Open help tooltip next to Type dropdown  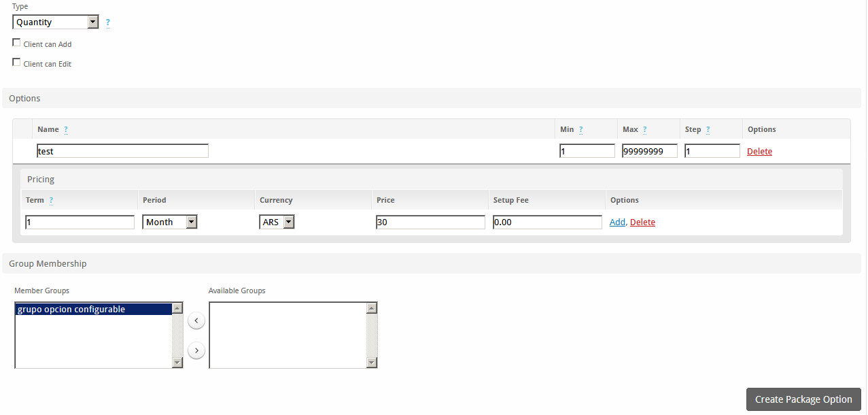click(108, 22)
